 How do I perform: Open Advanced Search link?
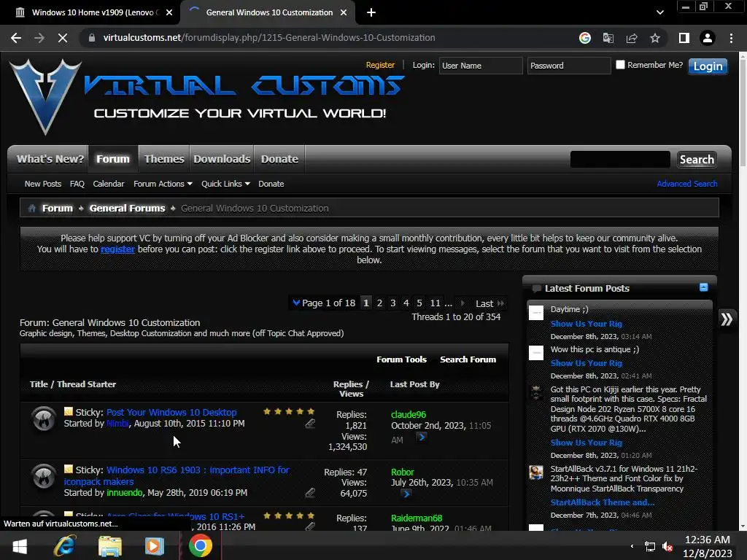(687, 184)
